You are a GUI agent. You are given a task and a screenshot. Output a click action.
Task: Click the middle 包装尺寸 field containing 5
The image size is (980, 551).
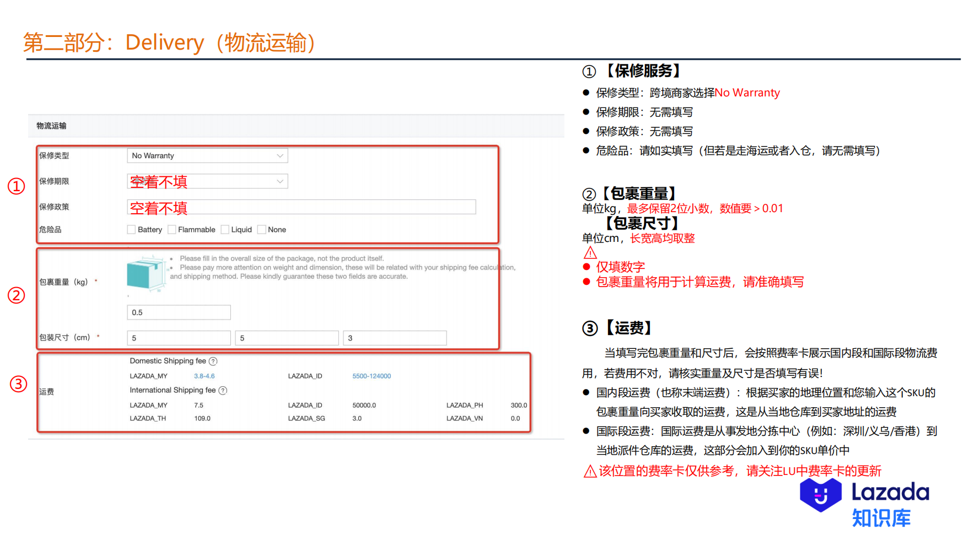pos(287,338)
